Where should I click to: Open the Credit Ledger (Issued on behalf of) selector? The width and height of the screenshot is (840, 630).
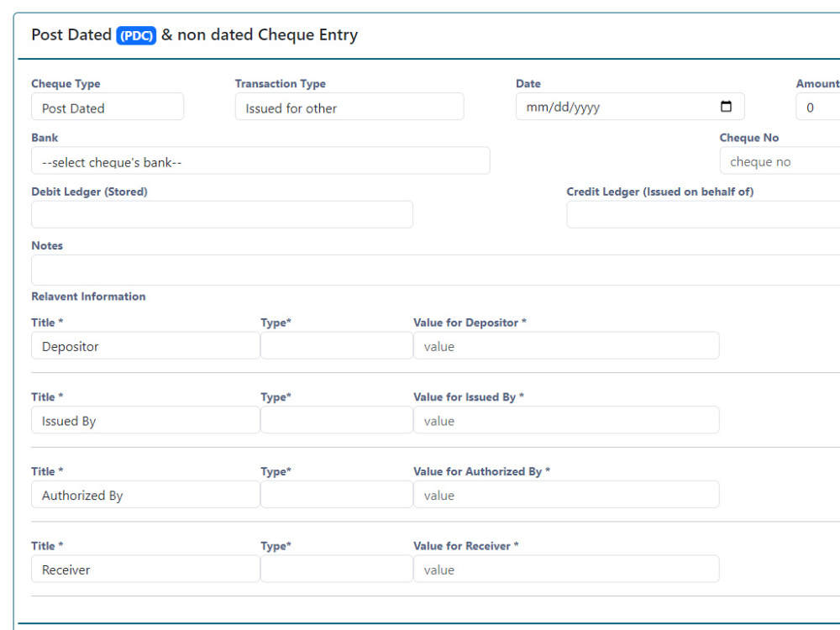point(703,214)
